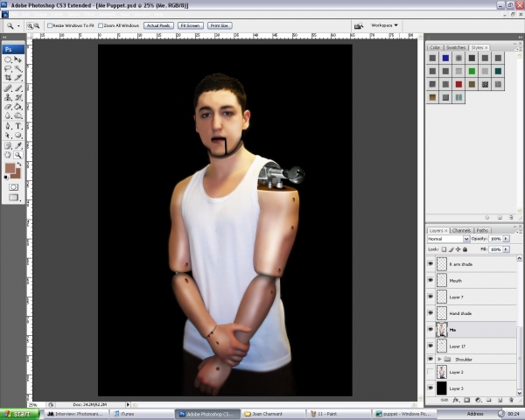Click the Go to Bridge icon
Screen dimensions: 525x420
coord(359,25)
